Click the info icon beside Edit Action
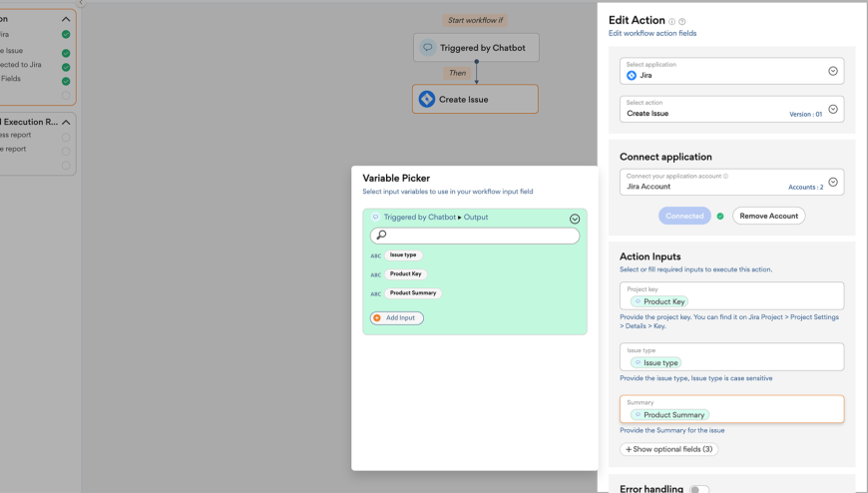This screenshot has height=493, width=868. [672, 21]
